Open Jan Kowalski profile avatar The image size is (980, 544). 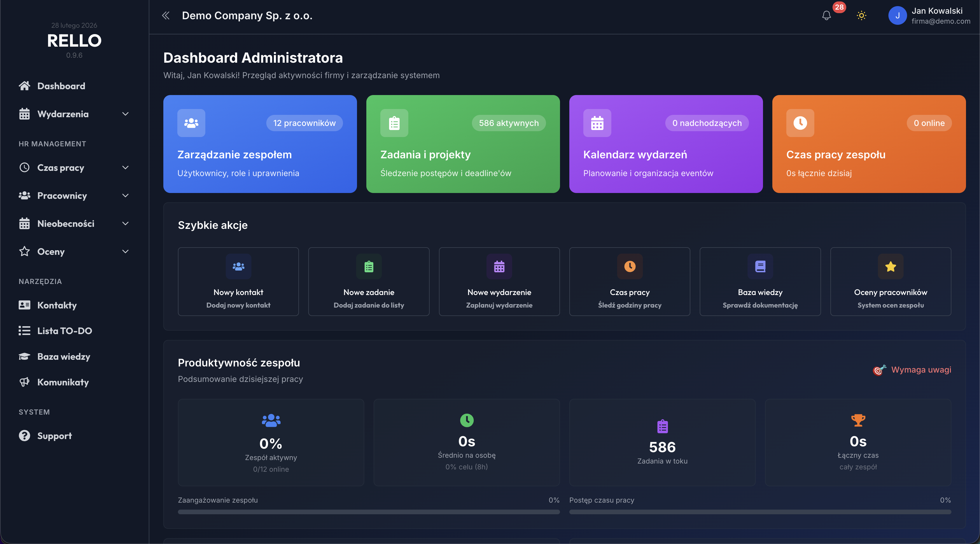pos(897,15)
